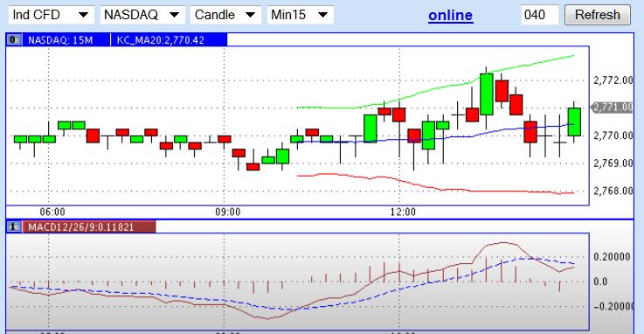The width and height of the screenshot is (644, 334).
Task: Click the 06:00 time axis label
Action: 52,212
